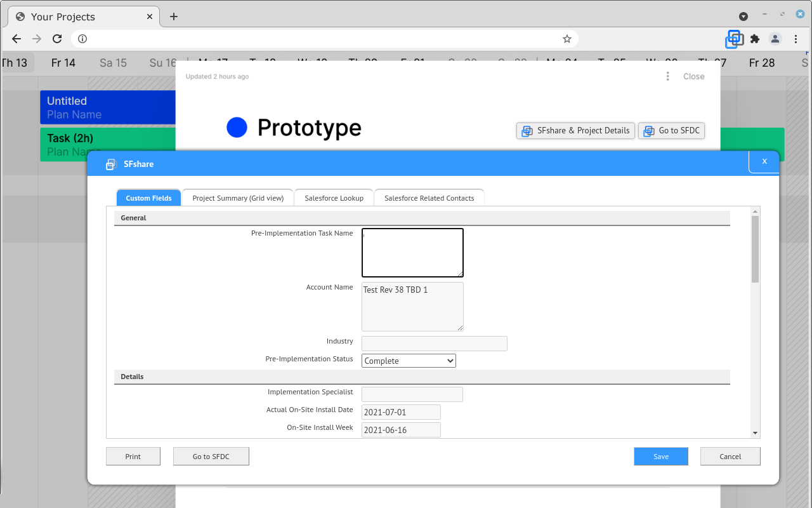Image resolution: width=812 pixels, height=508 pixels.
Task: Click Close link on Prototype panel
Action: (694, 76)
